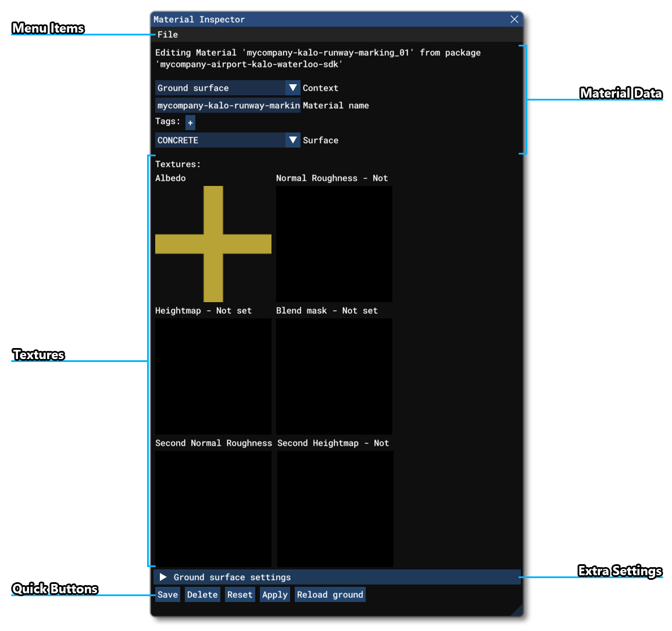The image size is (672, 631).
Task: Reset the material changes
Action: pos(240,594)
